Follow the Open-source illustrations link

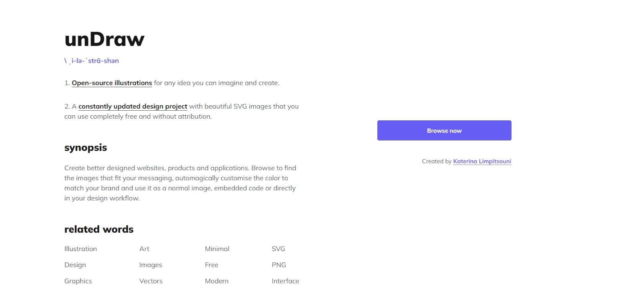112,83
